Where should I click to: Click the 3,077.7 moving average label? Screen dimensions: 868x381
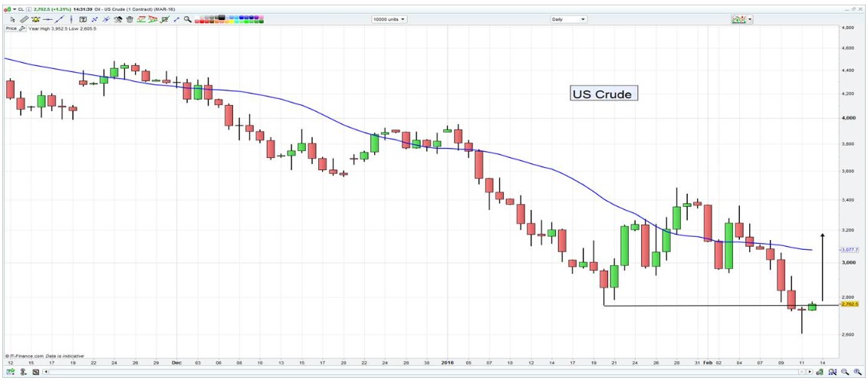[849, 250]
